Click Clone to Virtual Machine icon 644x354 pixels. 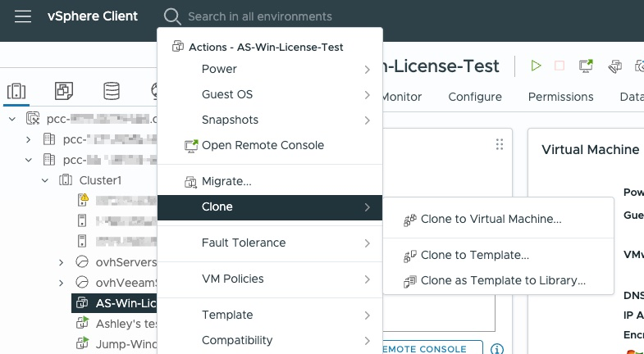point(410,220)
